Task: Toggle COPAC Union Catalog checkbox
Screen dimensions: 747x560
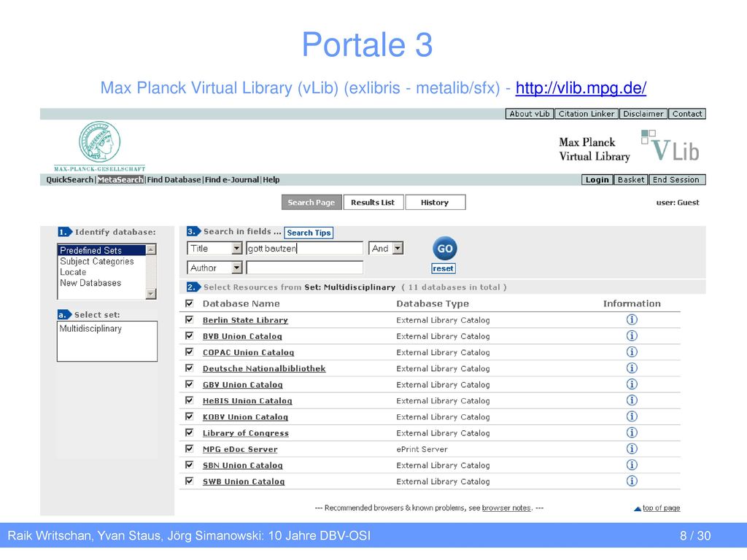Action: tap(190, 352)
